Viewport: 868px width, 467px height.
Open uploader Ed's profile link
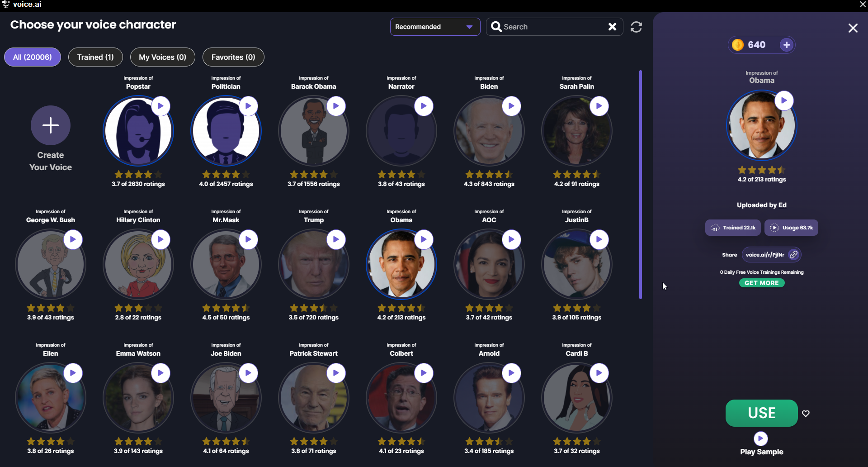pos(783,205)
